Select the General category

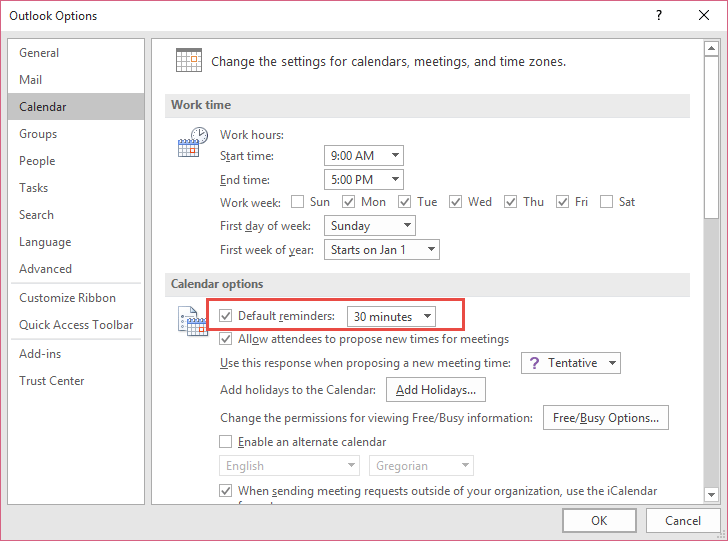76,52
